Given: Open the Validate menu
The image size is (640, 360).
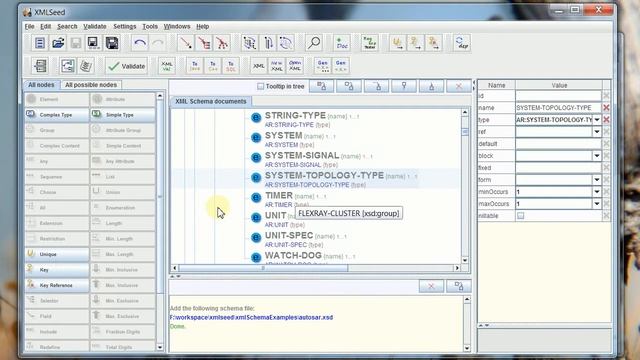Looking at the screenshot, I should (95, 27).
